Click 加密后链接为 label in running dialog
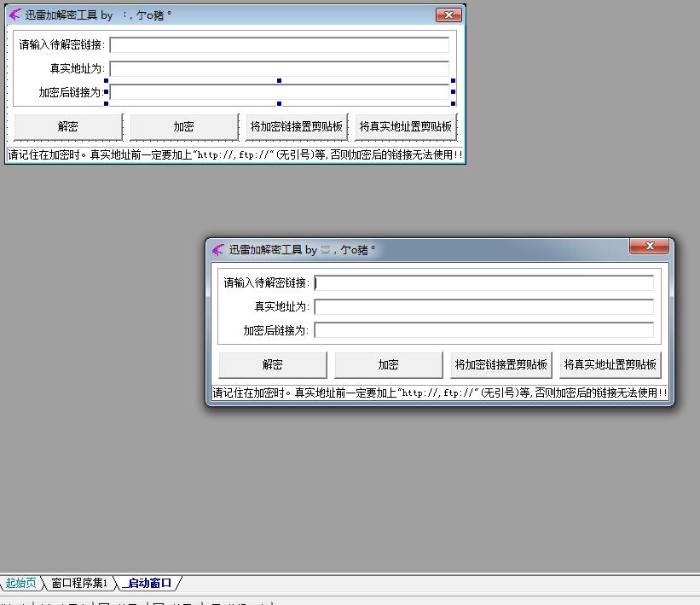This screenshot has height=605, width=700. pyautogui.click(x=276, y=330)
